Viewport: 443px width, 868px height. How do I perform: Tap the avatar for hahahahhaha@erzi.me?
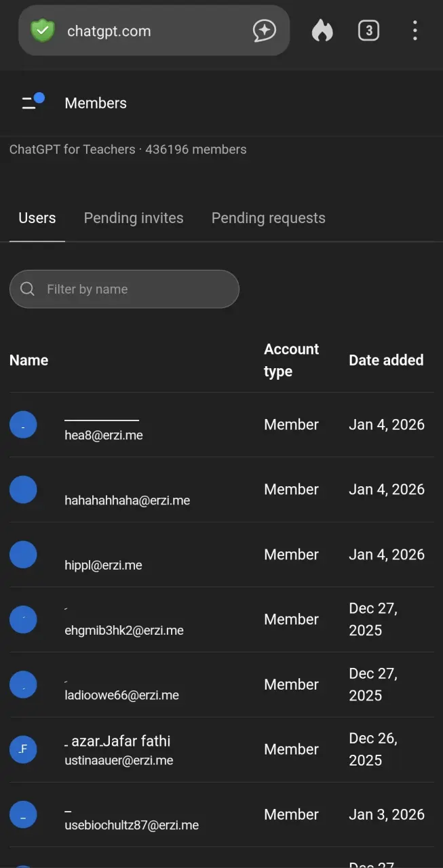(23, 490)
